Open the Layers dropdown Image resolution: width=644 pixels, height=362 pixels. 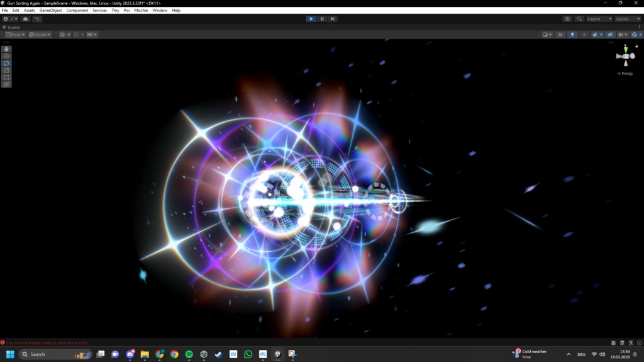pyautogui.click(x=599, y=19)
